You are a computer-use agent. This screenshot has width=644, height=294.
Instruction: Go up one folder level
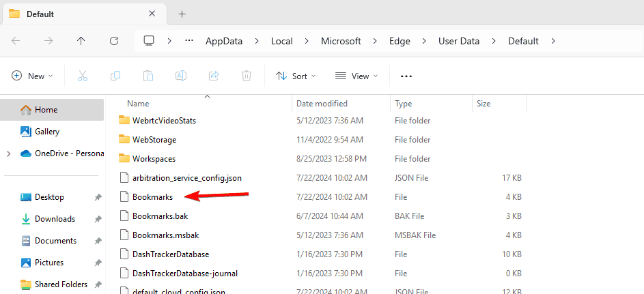(81, 41)
